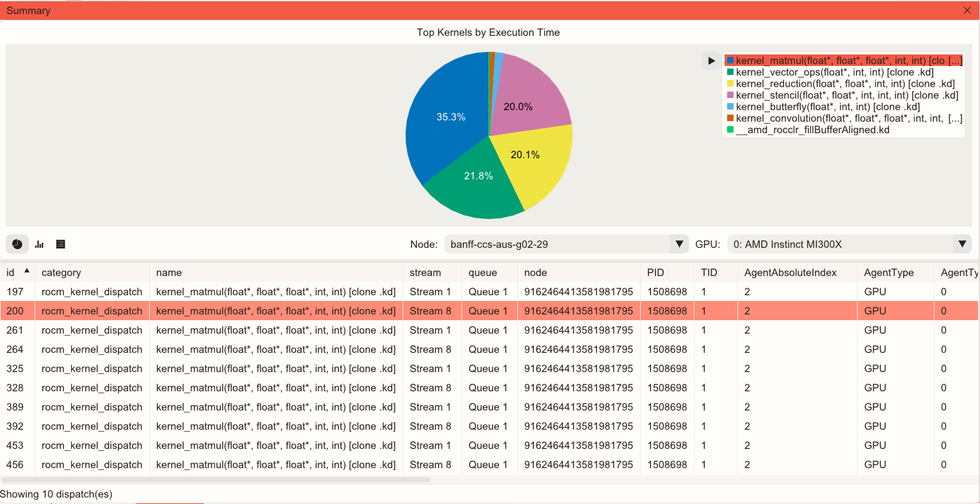Select dispatch row with id 197
Image resolution: width=980 pixels, height=504 pixels.
tap(275, 291)
